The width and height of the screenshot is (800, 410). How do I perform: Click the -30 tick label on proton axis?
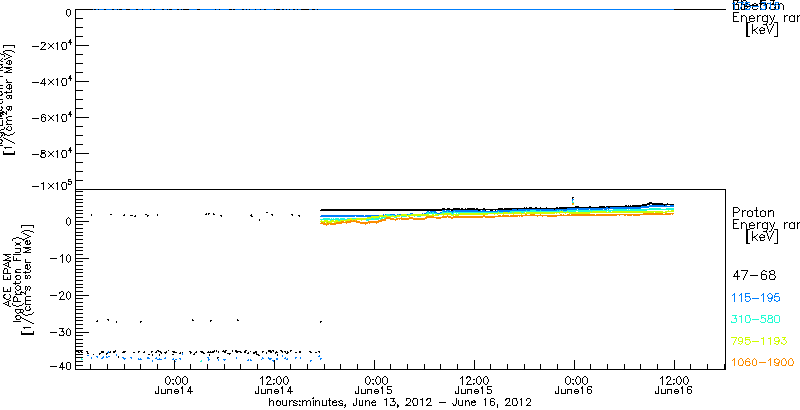pyautogui.click(x=59, y=332)
